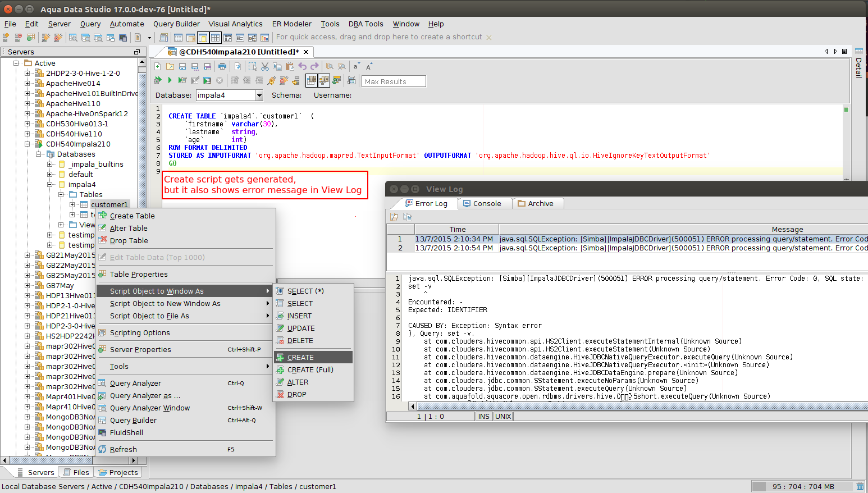Click the Print icon in editor toolbar
868x493 pixels.
pyautogui.click(x=222, y=66)
